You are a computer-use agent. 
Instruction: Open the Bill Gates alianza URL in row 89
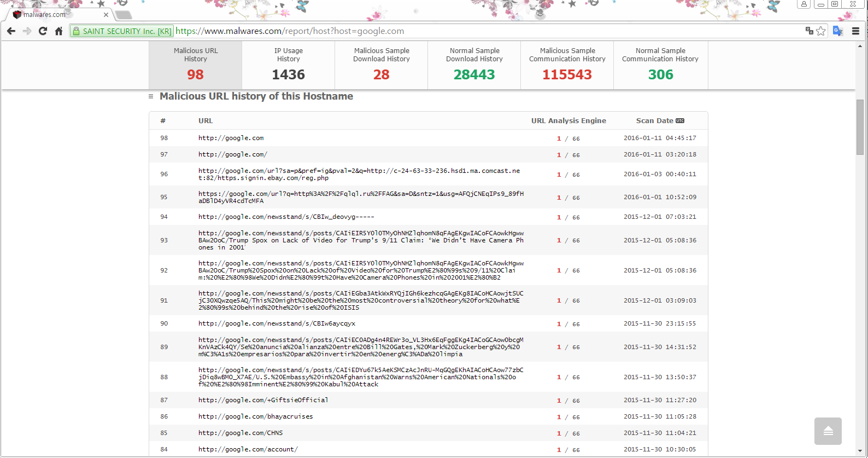[x=361, y=347]
